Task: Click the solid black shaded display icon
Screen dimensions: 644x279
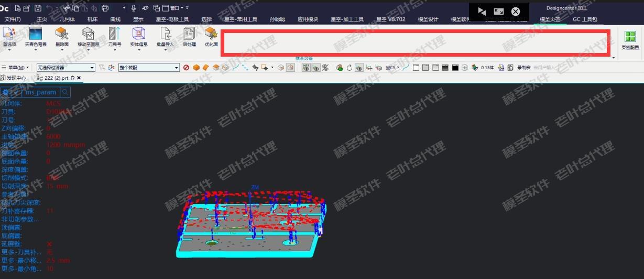Action: 455,68
